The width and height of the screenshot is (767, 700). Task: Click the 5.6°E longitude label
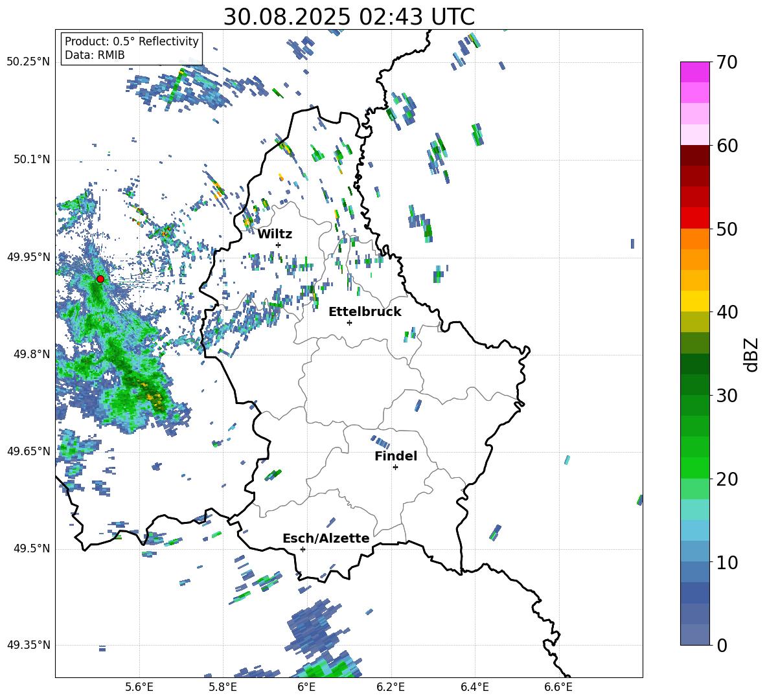click(x=139, y=688)
